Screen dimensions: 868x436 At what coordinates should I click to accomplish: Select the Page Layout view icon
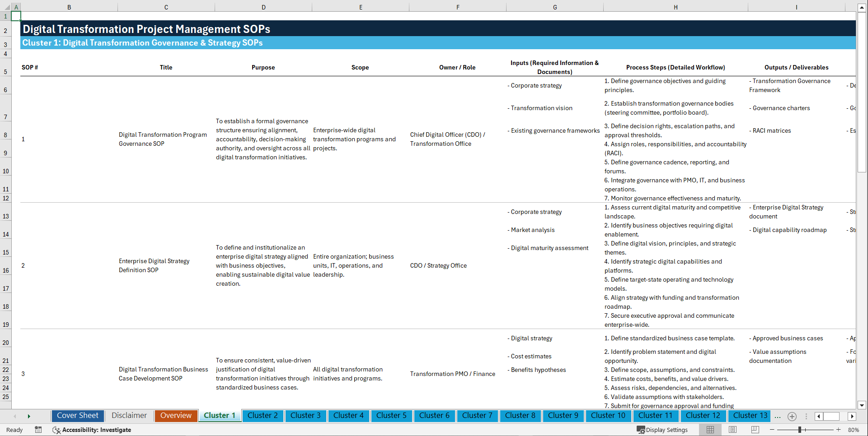732,430
